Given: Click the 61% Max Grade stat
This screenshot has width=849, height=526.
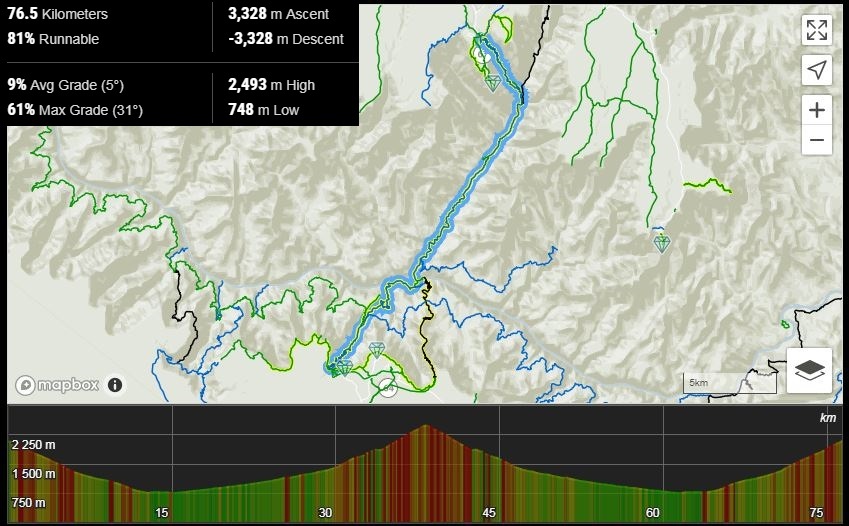Looking at the screenshot, I should tap(75, 110).
